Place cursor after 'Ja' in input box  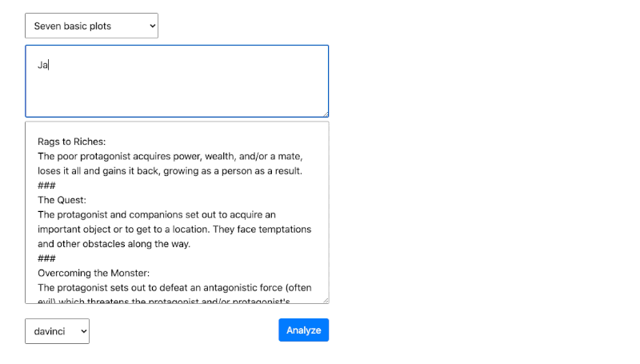tap(50, 65)
